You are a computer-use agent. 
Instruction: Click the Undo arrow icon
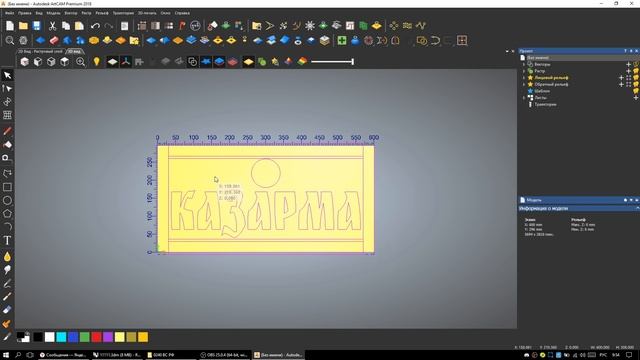pyautogui.click(x=95, y=26)
